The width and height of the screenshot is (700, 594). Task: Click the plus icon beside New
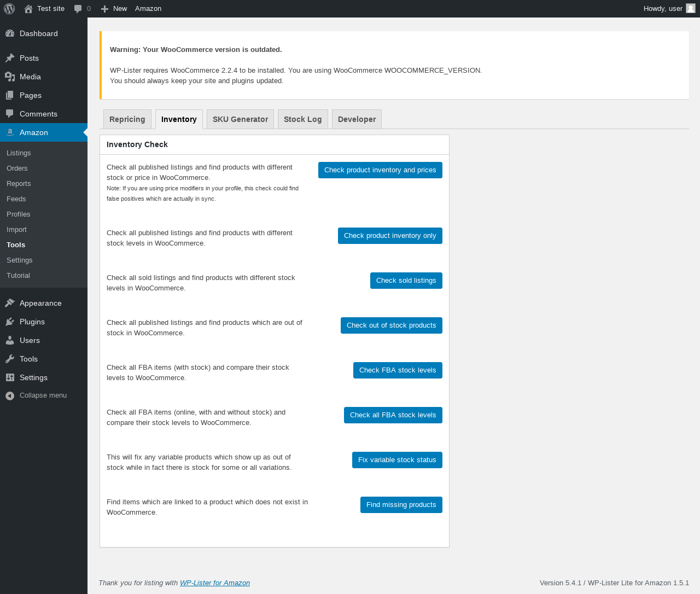tap(105, 9)
